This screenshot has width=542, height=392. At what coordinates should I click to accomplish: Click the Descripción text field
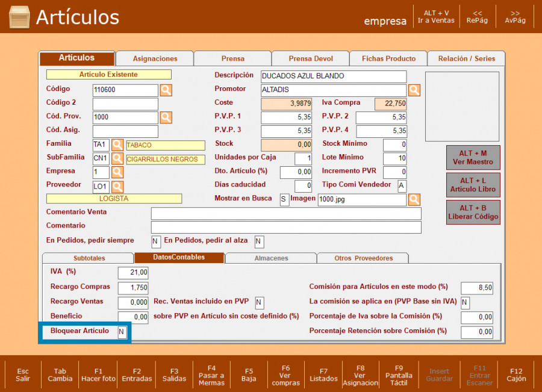(334, 76)
